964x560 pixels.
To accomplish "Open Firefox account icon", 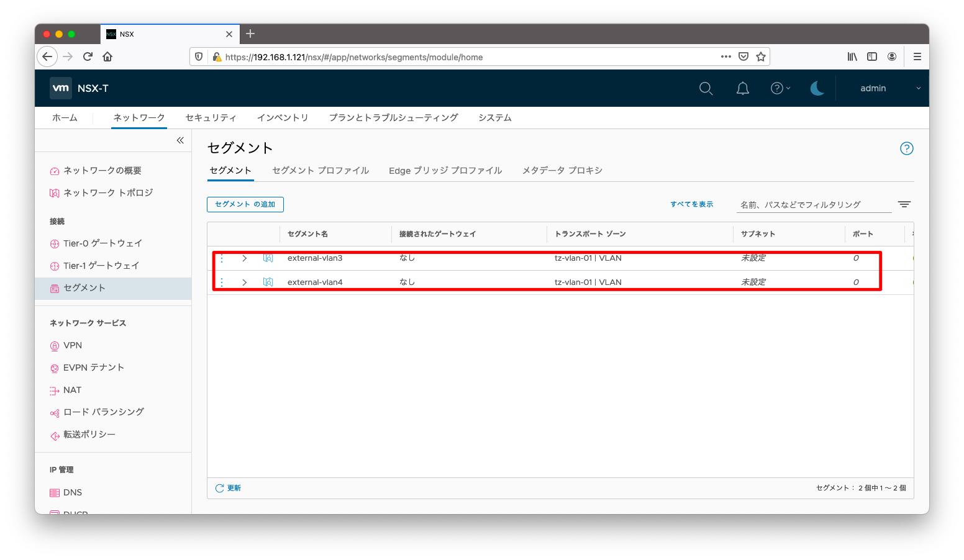I will click(x=892, y=56).
